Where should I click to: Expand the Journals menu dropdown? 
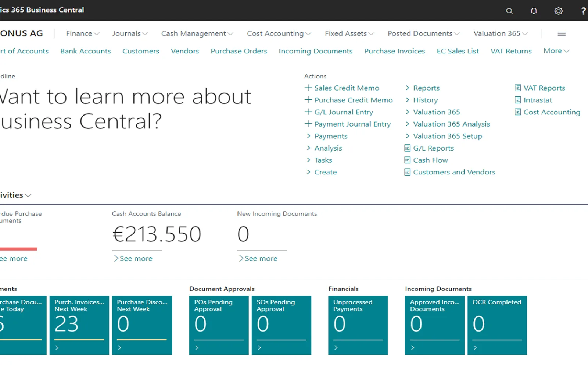pos(130,34)
